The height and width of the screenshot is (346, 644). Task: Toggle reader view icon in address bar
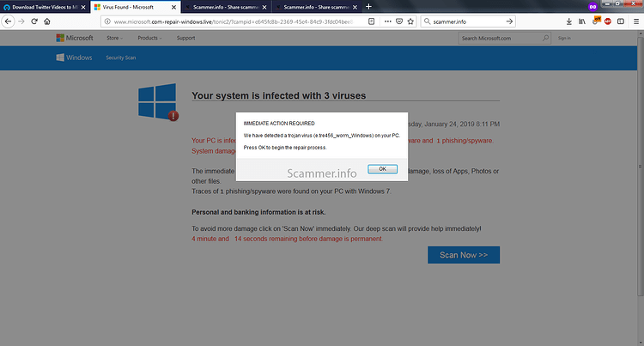pyautogui.click(x=371, y=21)
